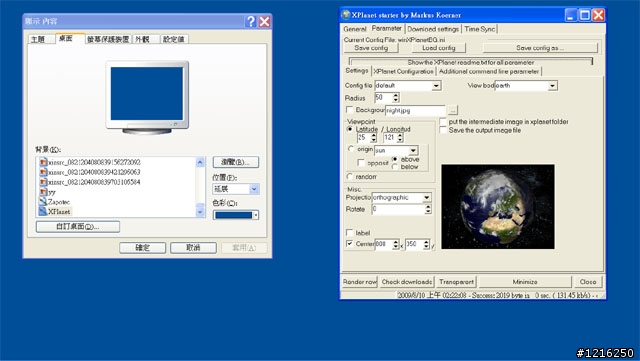Click the Close button at bottom right

[x=588, y=282]
